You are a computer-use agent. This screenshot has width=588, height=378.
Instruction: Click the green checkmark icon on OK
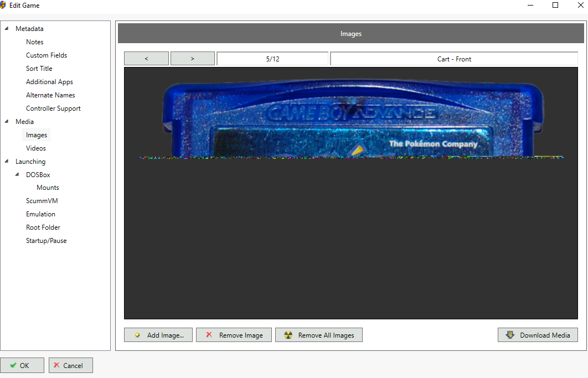13,365
